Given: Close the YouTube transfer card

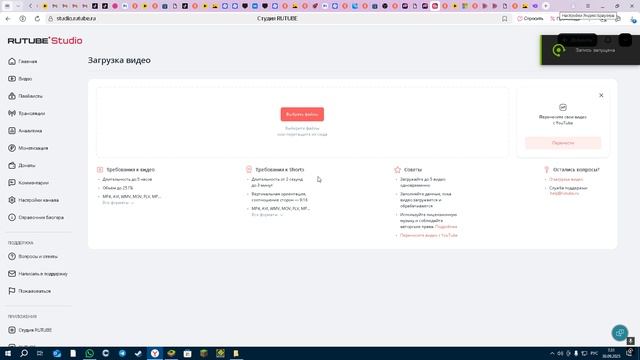Looking at the screenshot, I should coord(601,95).
